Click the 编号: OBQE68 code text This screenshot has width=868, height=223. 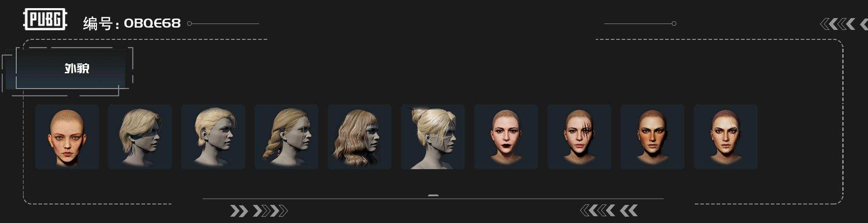tap(132, 23)
